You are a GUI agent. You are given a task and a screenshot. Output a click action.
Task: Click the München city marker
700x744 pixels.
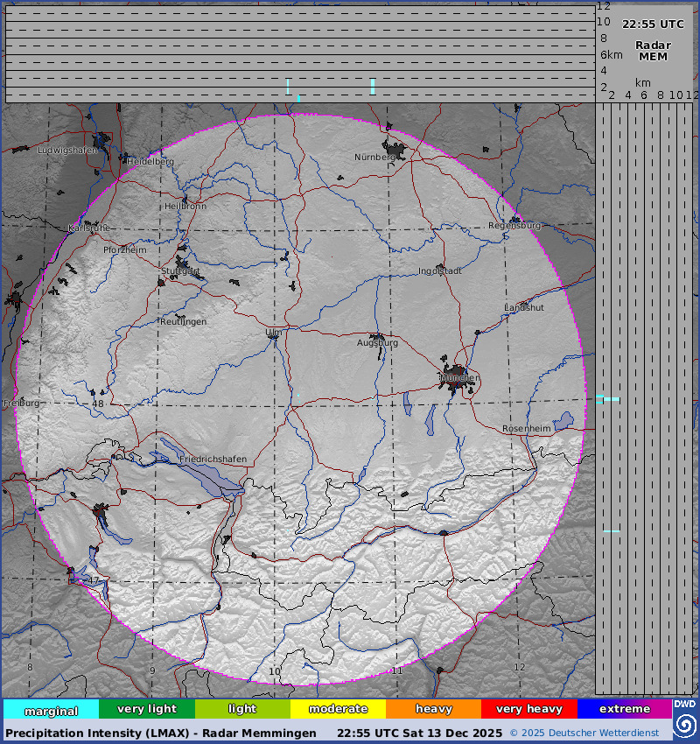click(458, 376)
